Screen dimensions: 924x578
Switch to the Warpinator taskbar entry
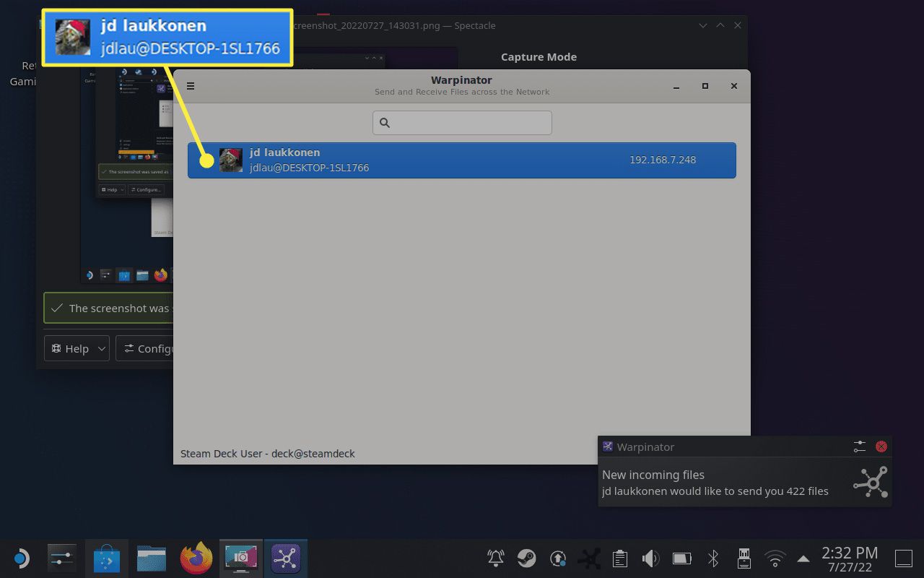[x=286, y=558]
